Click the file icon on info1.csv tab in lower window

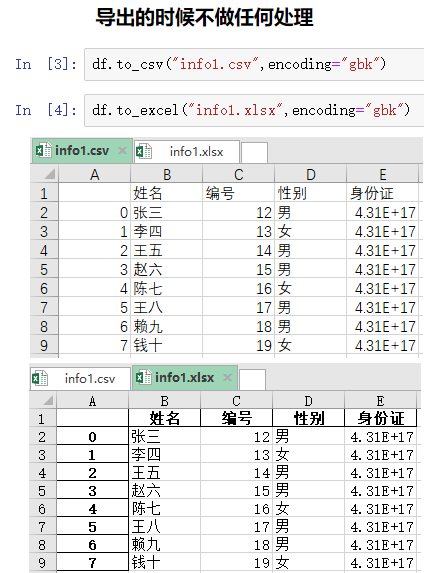point(40,378)
